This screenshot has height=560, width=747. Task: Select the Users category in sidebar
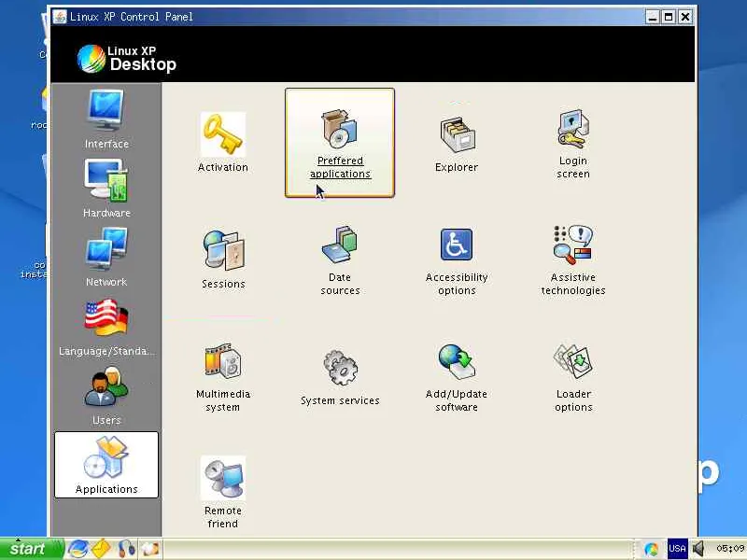click(x=106, y=395)
